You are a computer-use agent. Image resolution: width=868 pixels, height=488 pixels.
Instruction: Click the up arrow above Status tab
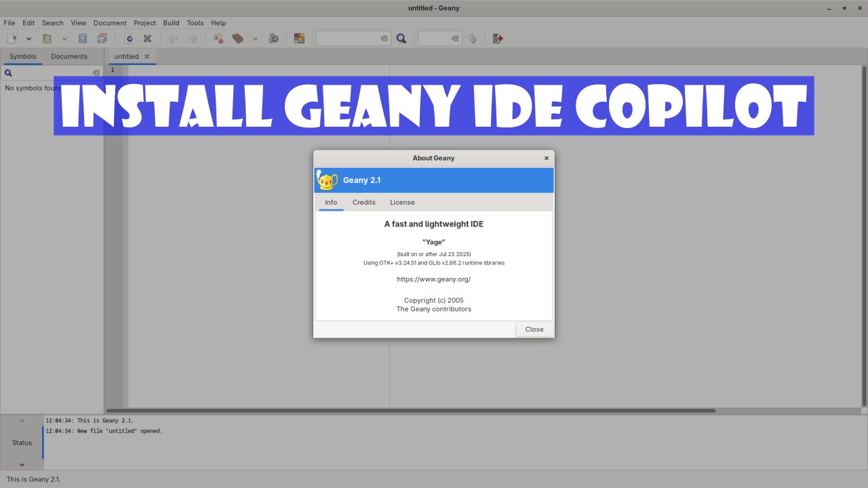(x=22, y=421)
